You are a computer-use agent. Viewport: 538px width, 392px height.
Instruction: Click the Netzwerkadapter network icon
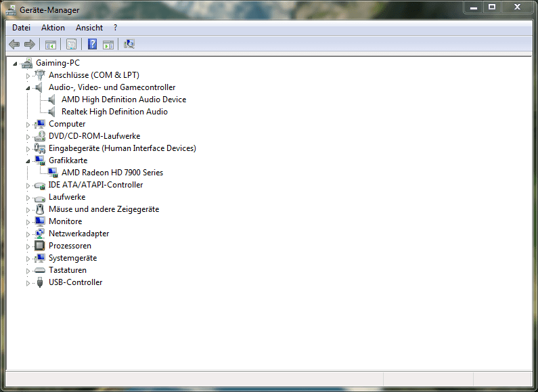pyautogui.click(x=40, y=234)
